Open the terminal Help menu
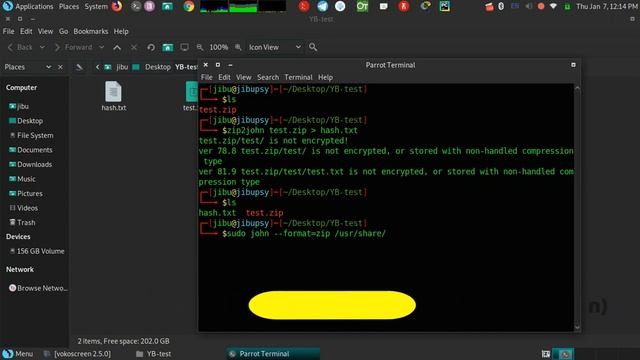The width and height of the screenshot is (640, 360). pyautogui.click(x=325, y=77)
